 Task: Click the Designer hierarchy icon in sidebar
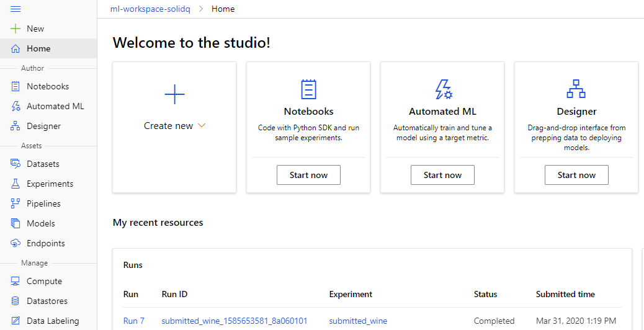tap(16, 126)
